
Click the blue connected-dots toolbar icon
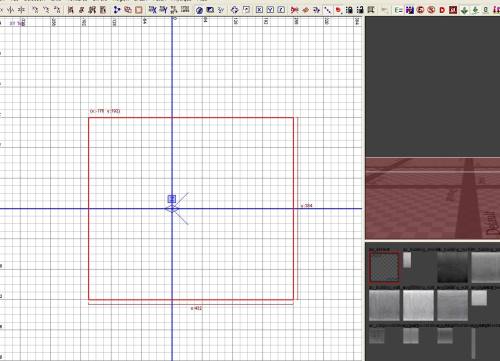point(116,10)
